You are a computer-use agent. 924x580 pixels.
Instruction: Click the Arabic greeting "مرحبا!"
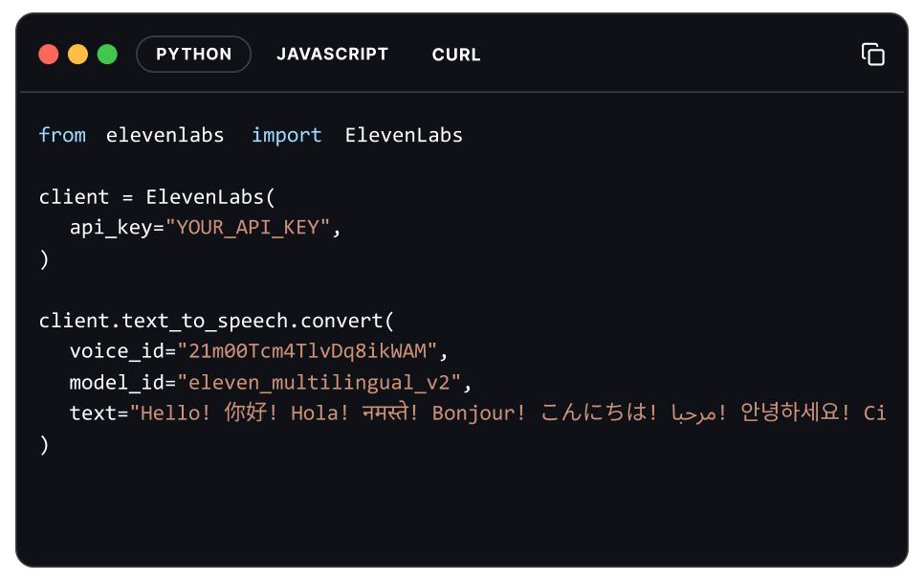698,413
